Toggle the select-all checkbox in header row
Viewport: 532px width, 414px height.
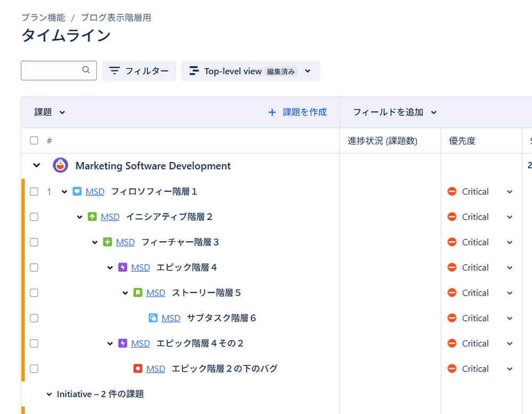pyautogui.click(x=34, y=140)
